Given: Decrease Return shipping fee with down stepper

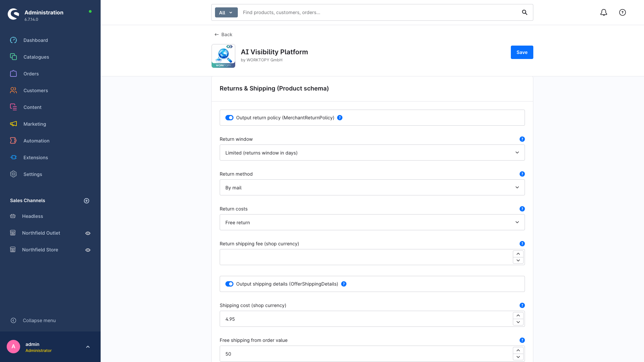Looking at the screenshot, I should 518,260.
